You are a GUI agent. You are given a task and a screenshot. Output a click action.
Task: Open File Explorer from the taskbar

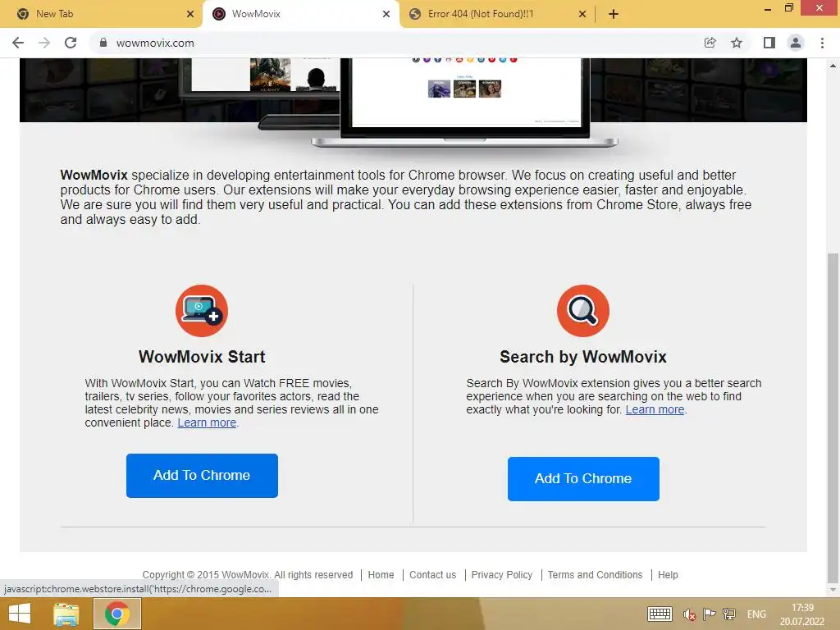(x=66, y=614)
